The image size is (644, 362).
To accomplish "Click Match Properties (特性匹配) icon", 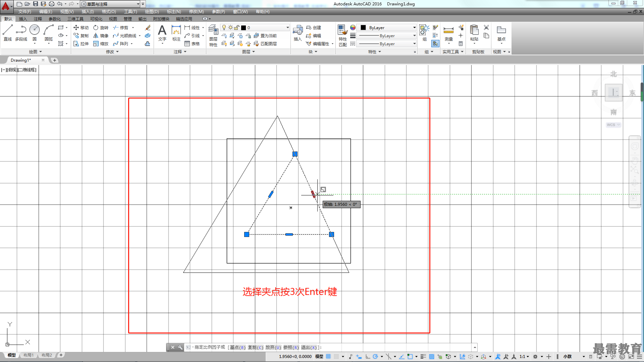I will pos(342,36).
